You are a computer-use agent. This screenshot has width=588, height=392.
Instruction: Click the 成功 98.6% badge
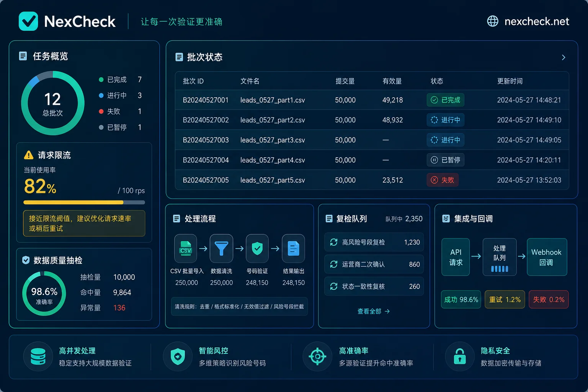[x=461, y=299]
